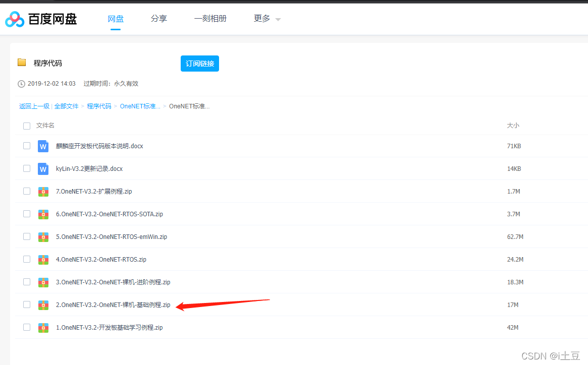Viewport: 588px width, 365px height.
Task: Click zip icon of 1.OneNET-V3.2-开发板基础学习例程.zip
Action: click(x=43, y=328)
